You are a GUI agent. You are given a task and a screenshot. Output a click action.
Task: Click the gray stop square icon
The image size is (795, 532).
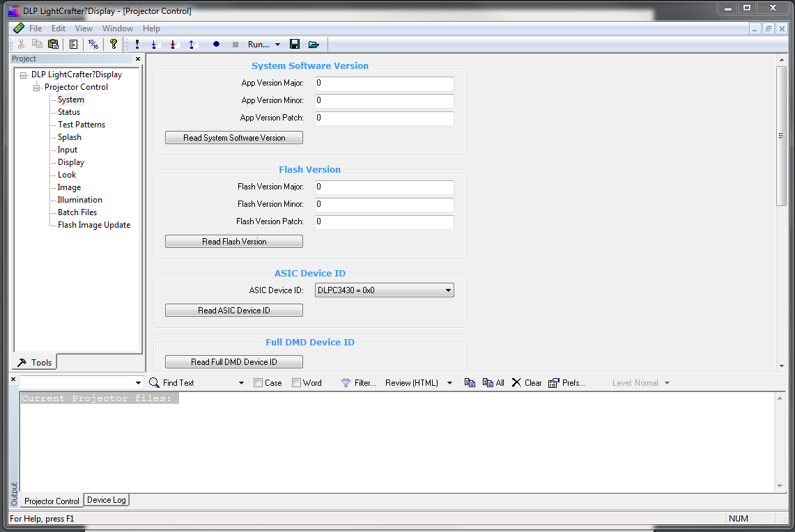click(x=236, y=45)
